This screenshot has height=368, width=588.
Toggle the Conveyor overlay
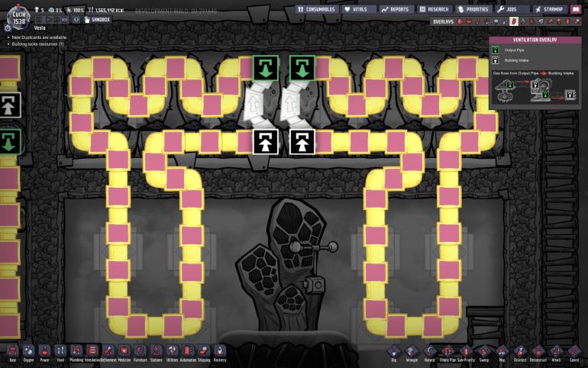point(577,21)
